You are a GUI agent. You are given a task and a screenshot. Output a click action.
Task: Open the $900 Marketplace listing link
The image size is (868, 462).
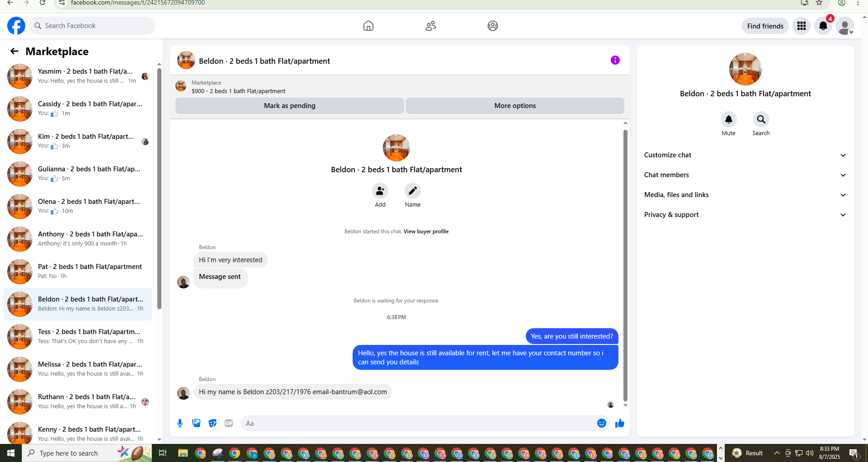click(x=238, y=91)
